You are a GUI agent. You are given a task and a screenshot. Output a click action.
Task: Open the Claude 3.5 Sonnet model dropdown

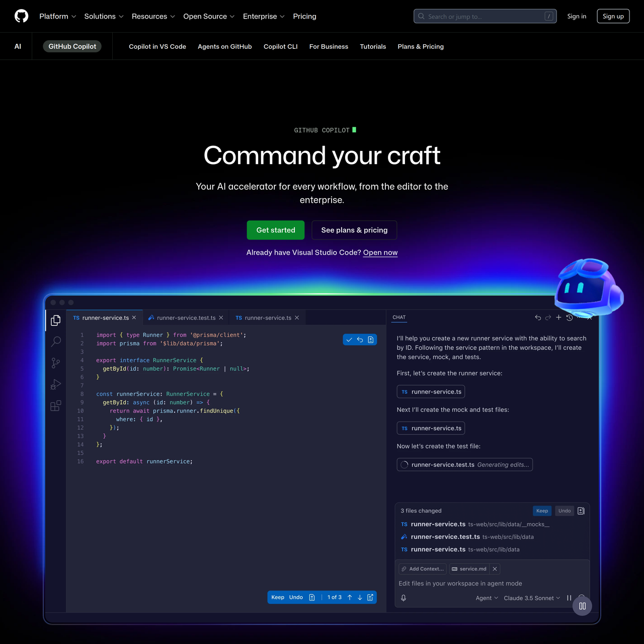click(x=532, y=598)
